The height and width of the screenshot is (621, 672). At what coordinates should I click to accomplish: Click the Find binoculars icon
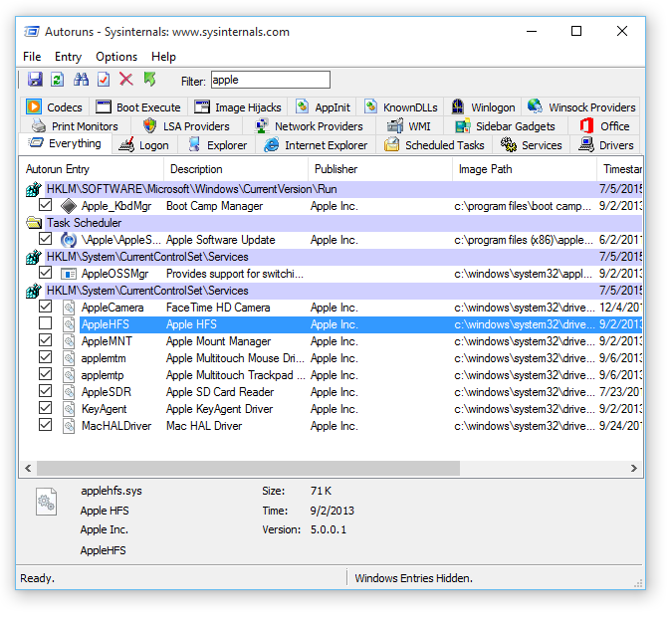point(81,80)
